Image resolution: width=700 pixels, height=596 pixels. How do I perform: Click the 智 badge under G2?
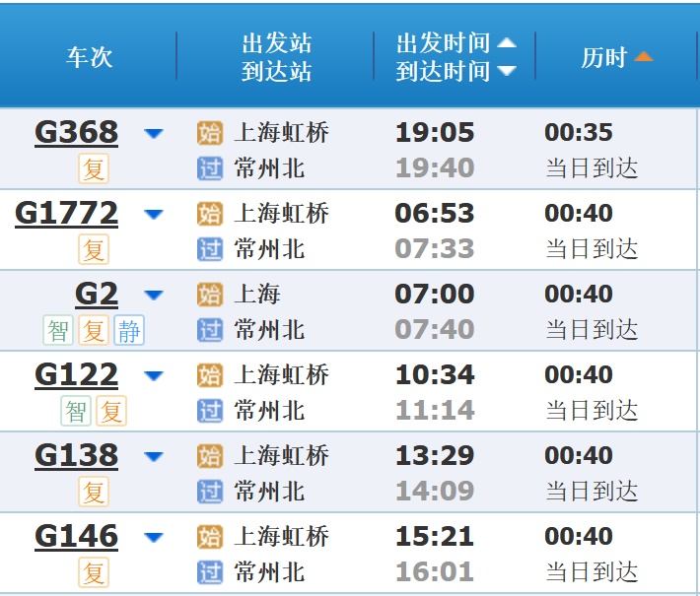[x=59, y=331]
